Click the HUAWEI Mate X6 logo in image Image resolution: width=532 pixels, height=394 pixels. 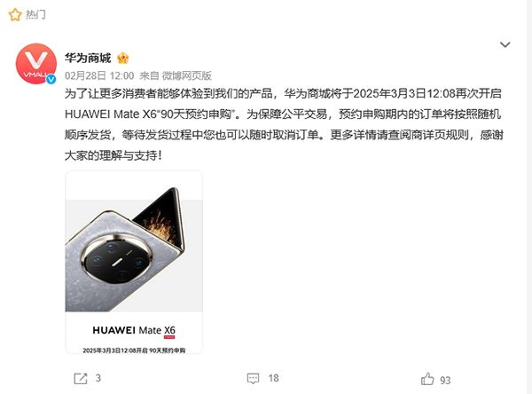tap(134, 330)
